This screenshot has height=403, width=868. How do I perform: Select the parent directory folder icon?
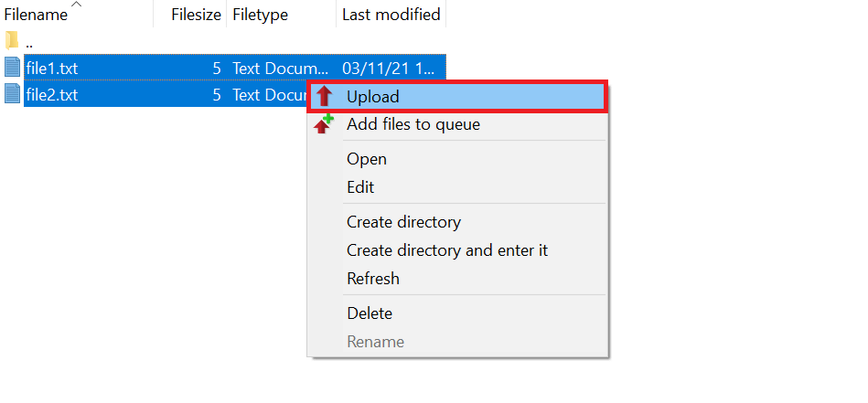pyautogui.click(x=12, y=41)
